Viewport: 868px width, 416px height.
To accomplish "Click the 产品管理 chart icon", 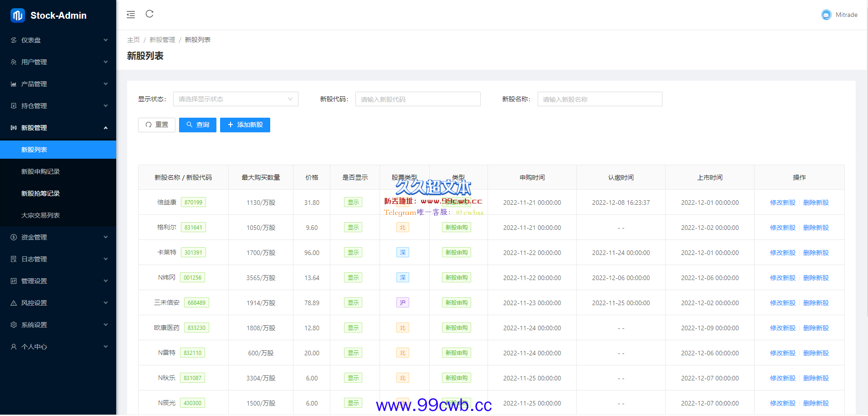I will 14,84.
